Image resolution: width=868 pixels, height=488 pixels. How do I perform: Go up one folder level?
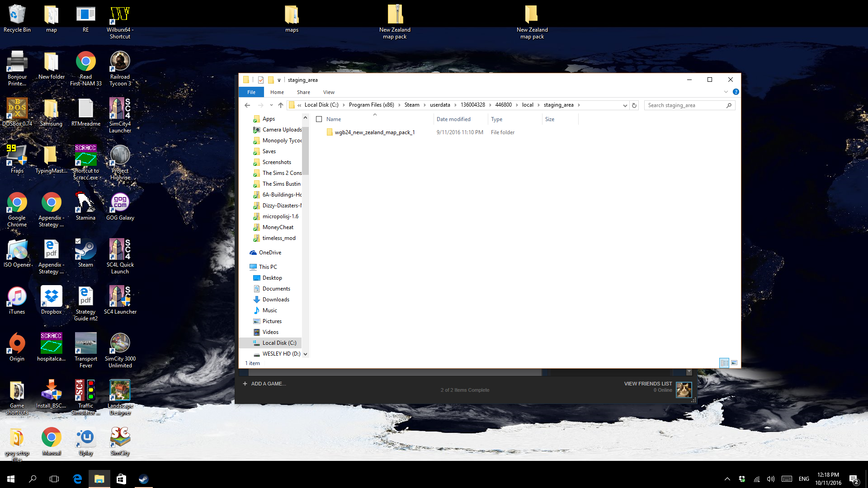(x=281, y=105)
